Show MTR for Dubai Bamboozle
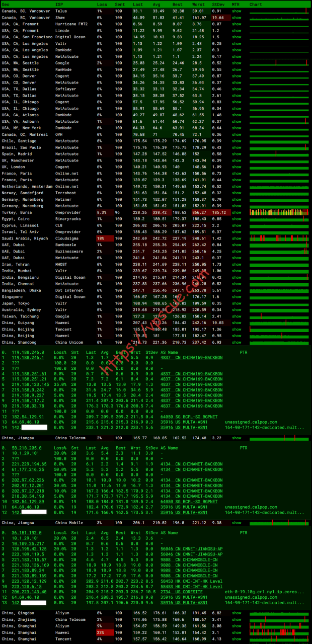The image size is (312, 644). click(237, 245)
